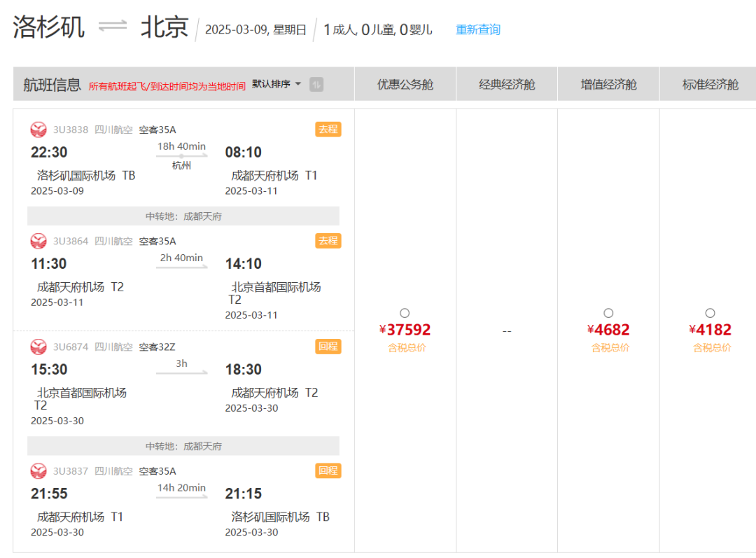Open the 默认排序 sort dropdown
Screen dimensions: 756x558
coord(276,84)
